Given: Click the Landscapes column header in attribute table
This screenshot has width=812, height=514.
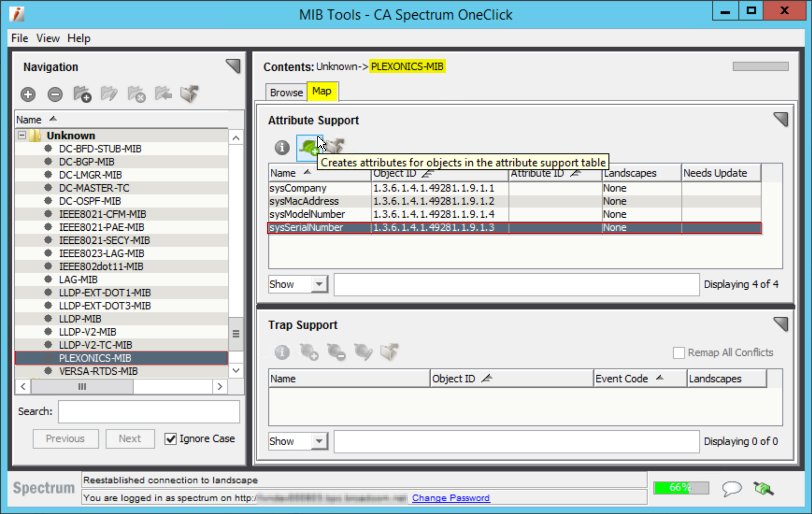Looking at the screenshot, I should (642, 173).
